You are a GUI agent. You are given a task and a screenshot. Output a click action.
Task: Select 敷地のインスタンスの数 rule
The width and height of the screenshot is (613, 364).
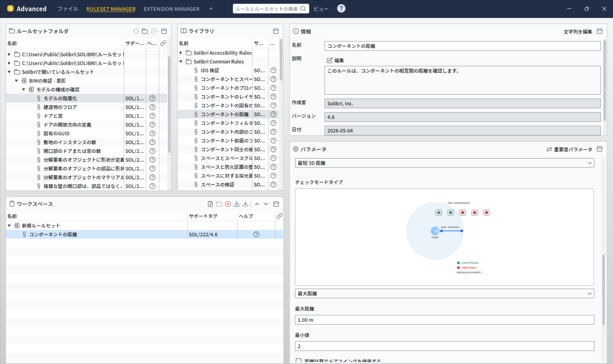point(70,142)
